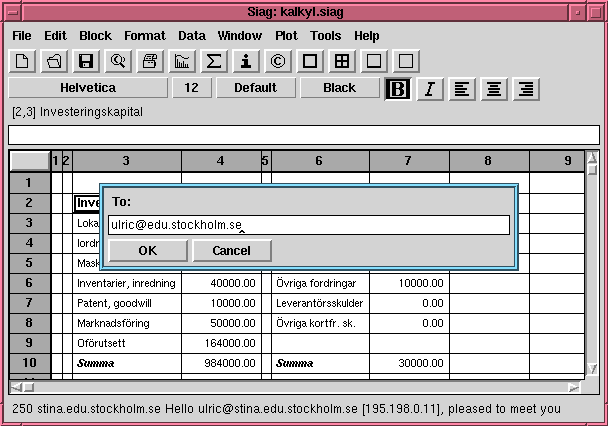
Task: Click the To: email input field
Action: click(x=309, y=225)
